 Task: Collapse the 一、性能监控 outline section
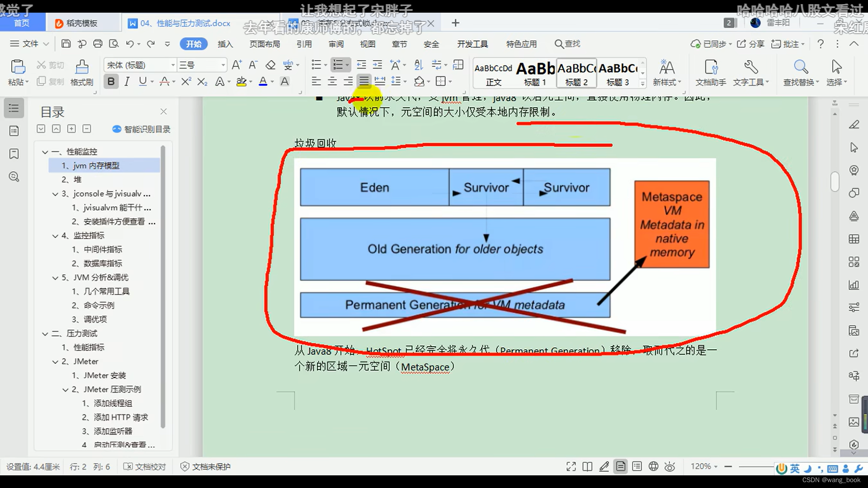coord(45,152)
